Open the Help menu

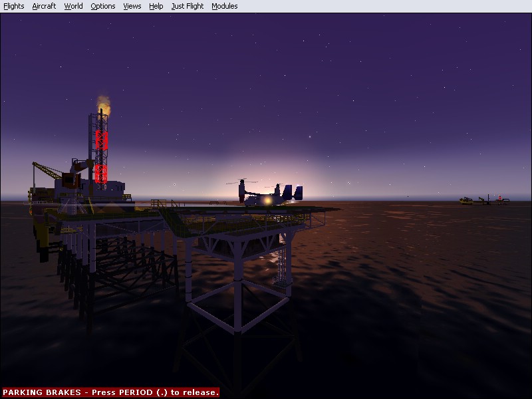pyautogui.click(x=156, y=6)
